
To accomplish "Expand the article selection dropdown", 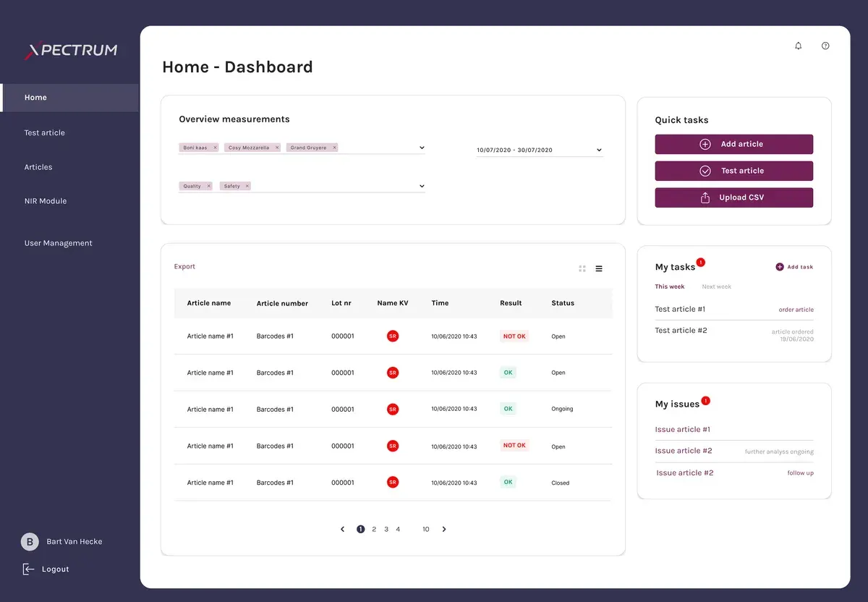I will (x=422, y=148).
